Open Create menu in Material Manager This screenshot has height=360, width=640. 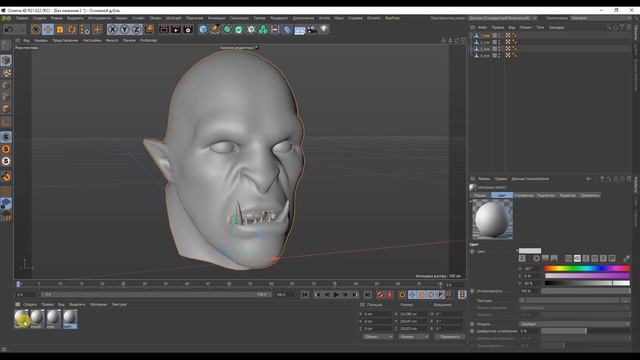tap(29, 304)
